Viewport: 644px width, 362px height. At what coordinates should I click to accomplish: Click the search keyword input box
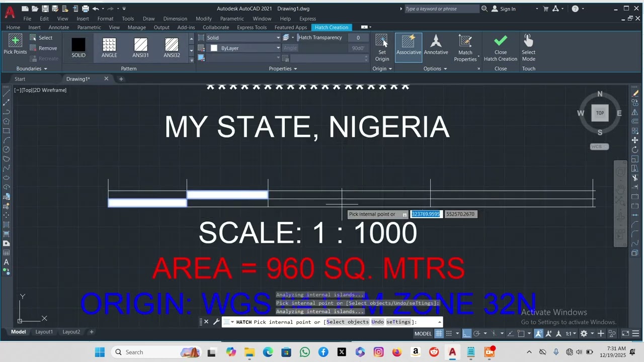click(441, 9)
